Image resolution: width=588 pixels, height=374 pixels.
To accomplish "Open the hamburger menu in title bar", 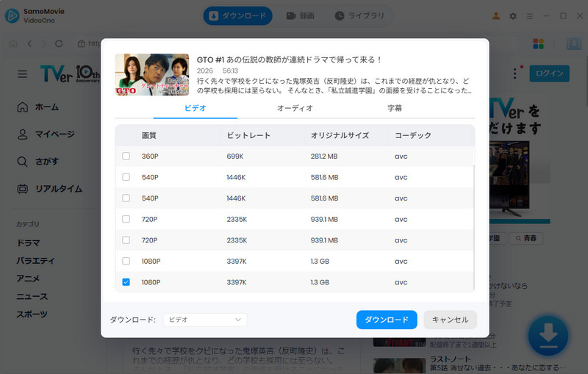I will (x=529, y=16).
